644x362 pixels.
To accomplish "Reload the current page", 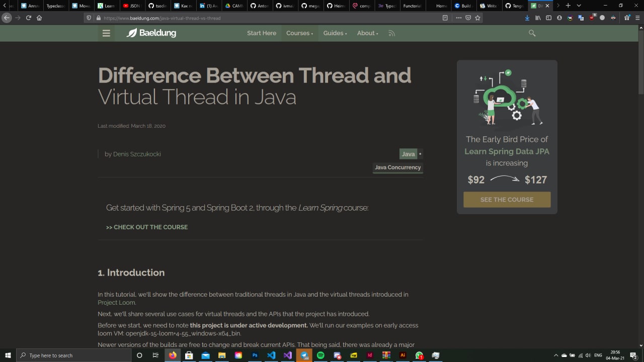I will pos(28,18).
